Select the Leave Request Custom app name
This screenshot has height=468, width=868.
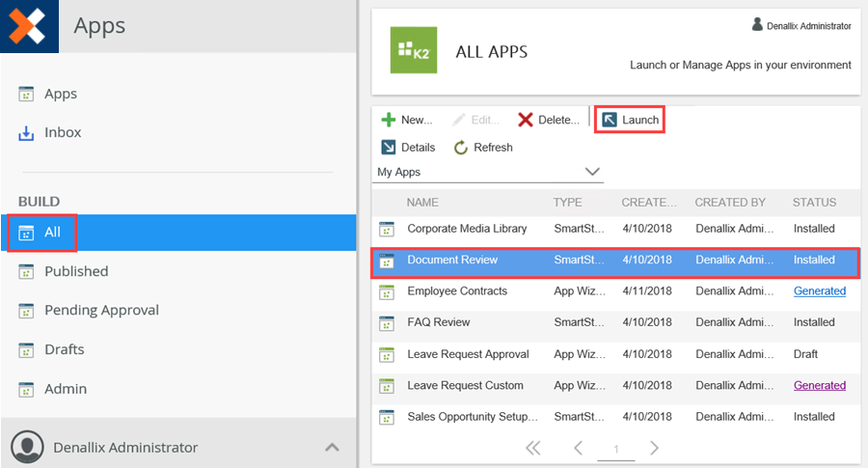(x=465, y=385)
